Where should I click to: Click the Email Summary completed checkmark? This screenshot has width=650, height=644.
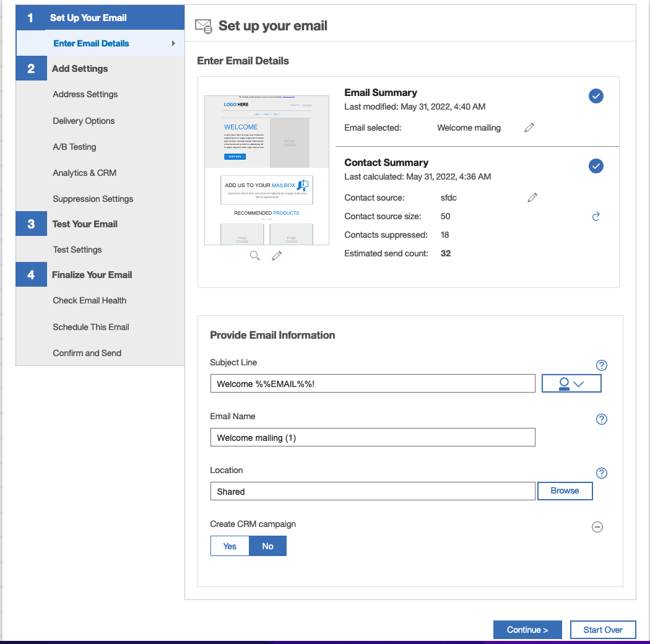596,96
